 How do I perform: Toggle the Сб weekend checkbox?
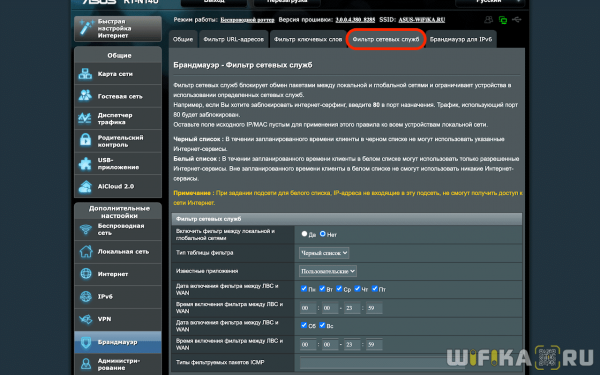[x=304, y=325]
